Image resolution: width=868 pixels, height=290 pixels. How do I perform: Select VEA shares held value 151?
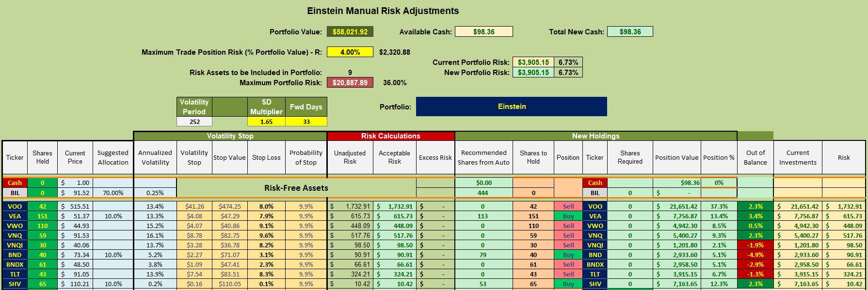click(42, 216)
